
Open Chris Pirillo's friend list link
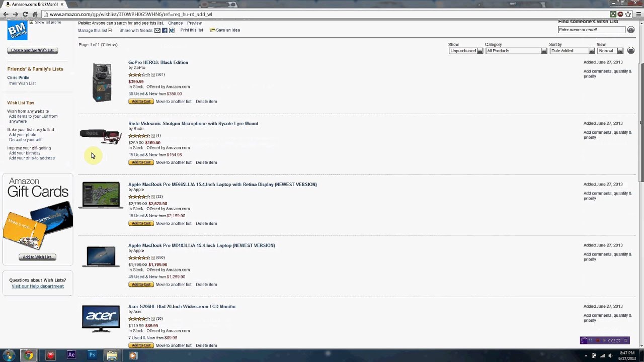(x=18, y=78)
